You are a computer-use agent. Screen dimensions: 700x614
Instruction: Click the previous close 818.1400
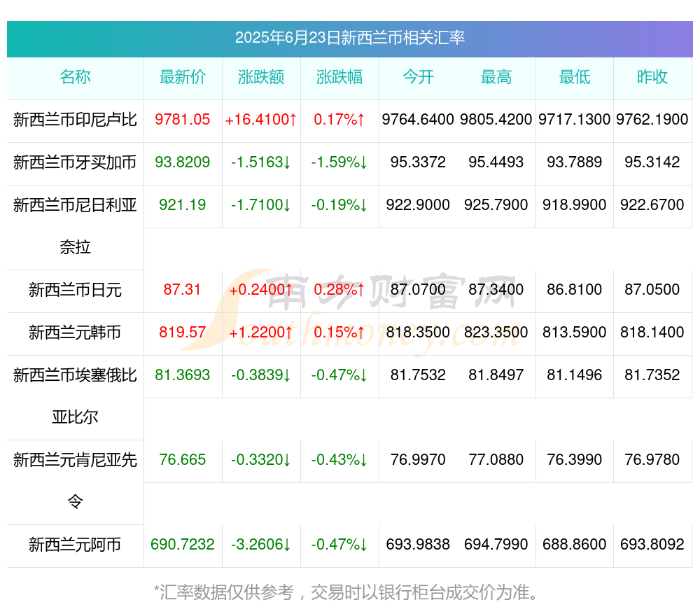tap(652, 333)
